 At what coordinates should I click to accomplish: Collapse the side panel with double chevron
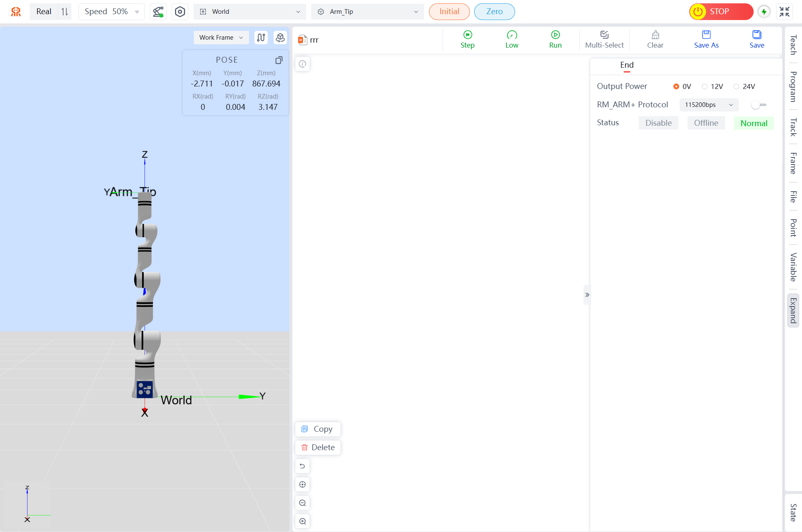[x=587, y=295]
